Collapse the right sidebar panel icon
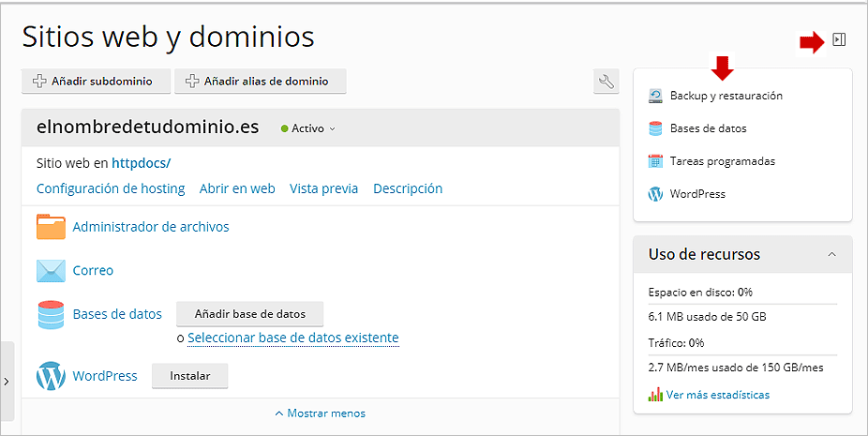The width and height of the screenshot is (868, 436). coord(839,40)
